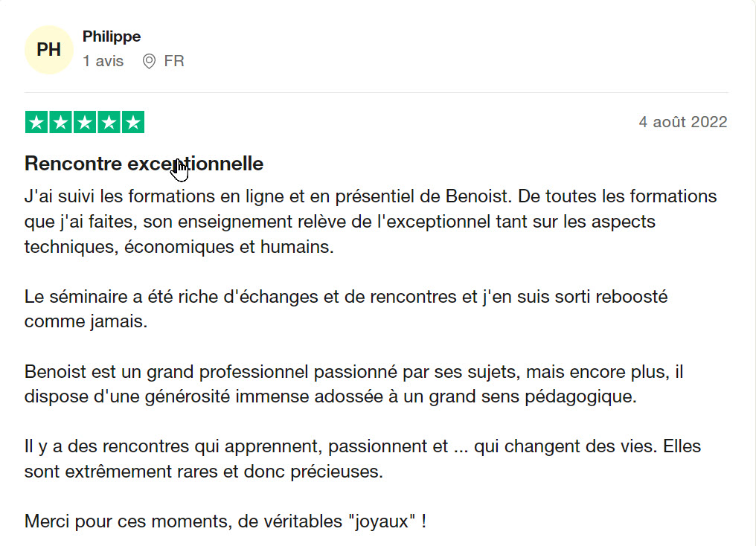
Task: Click the location pin icon beside FR
Action: (x=149, y=62)
